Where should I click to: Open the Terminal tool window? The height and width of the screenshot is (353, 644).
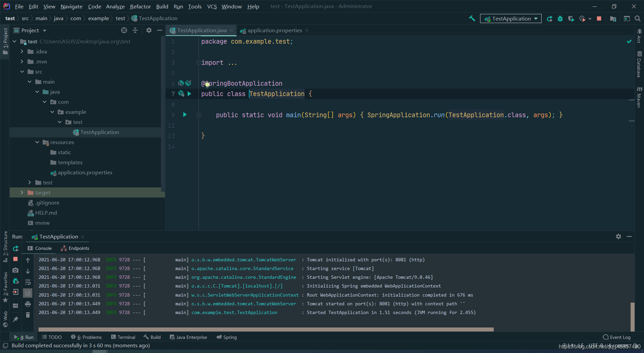coord(123,337)
